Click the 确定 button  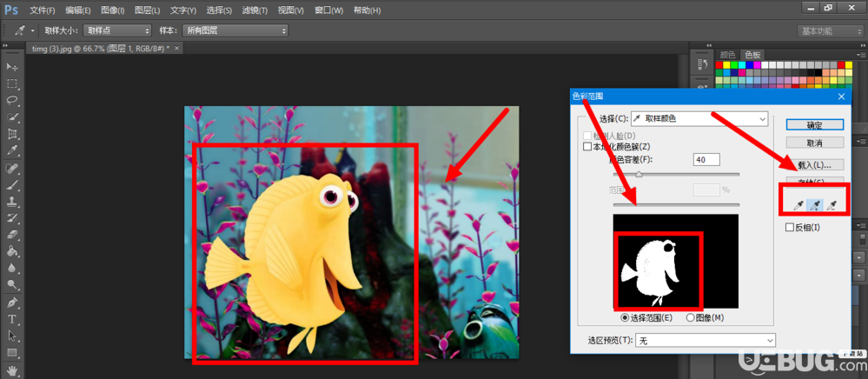(814, 125)
